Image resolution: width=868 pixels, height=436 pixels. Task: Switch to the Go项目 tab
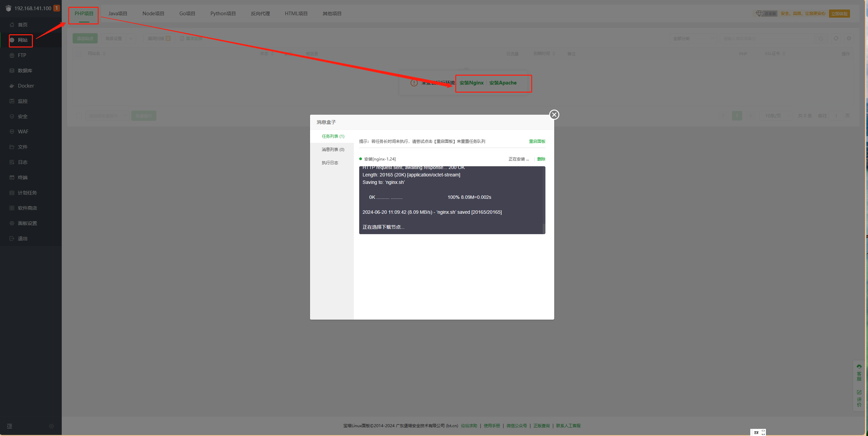pos(187,14)
